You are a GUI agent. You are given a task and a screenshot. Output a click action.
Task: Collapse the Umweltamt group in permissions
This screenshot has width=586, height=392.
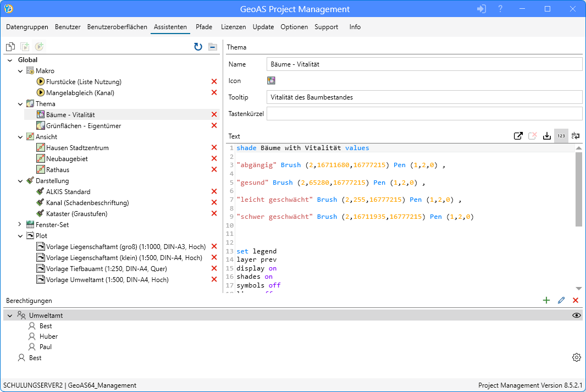(10, 316)
